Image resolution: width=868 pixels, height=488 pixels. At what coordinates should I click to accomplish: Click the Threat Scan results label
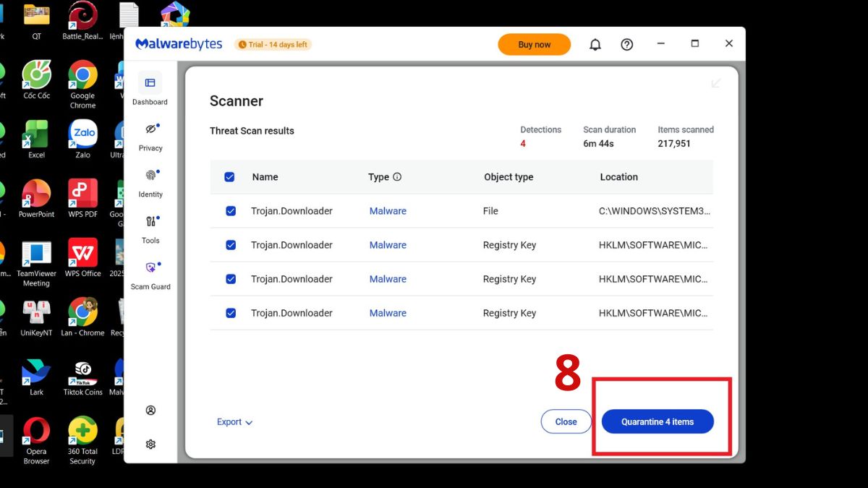coord(252,131)
